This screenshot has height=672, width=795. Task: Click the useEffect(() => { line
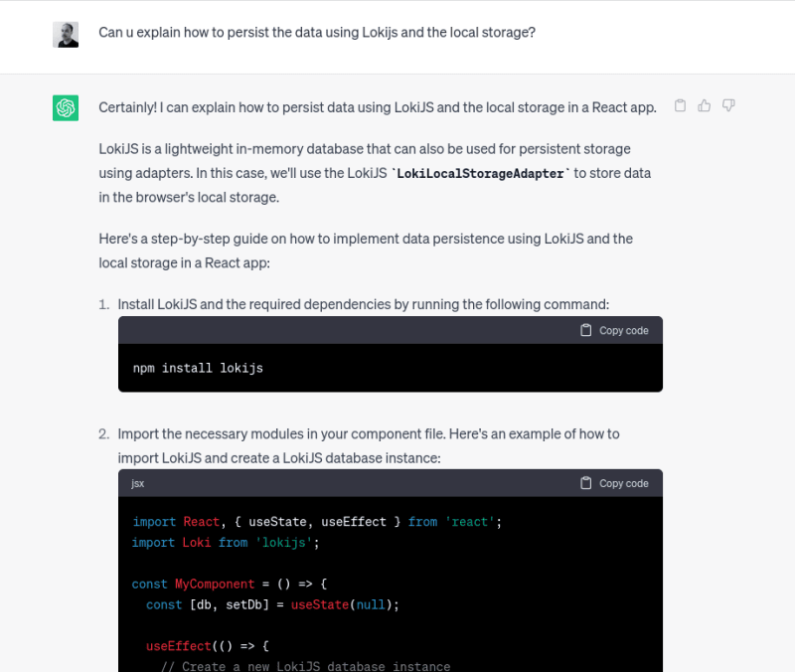point(208,646)
